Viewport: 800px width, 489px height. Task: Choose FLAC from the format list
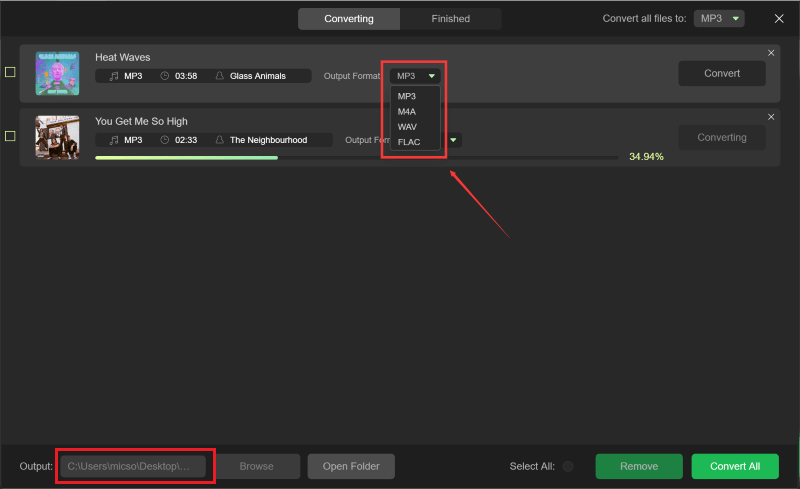coord(409,142)
